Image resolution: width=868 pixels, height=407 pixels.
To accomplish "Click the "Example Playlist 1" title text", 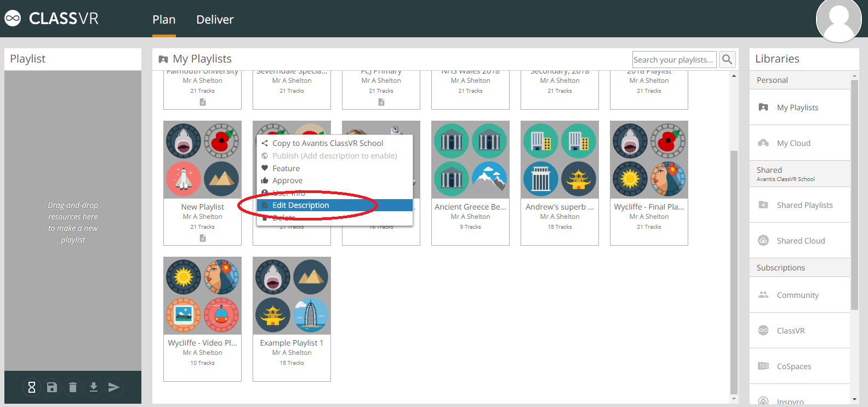I will click(292, 343).
